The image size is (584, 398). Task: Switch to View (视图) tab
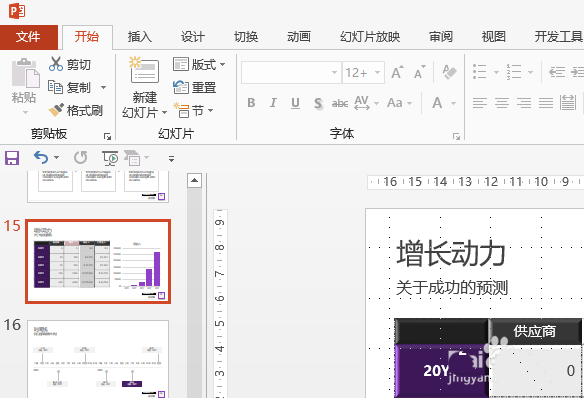click(x=493, y=37)
